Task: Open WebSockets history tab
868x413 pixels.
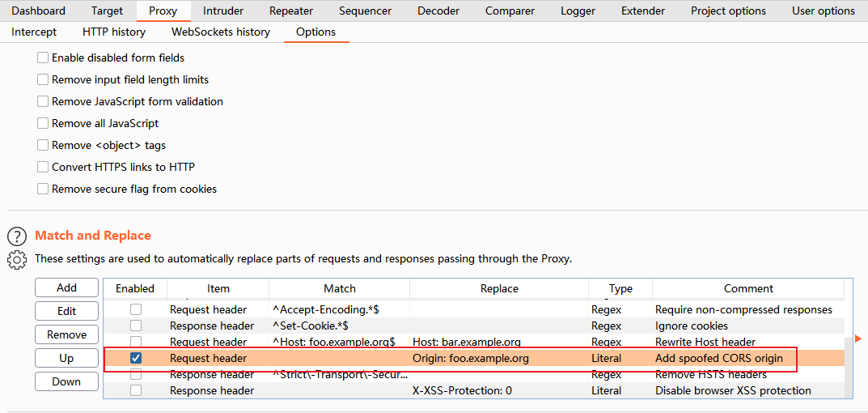Action: pyautogui.click(x=221, y=32)
